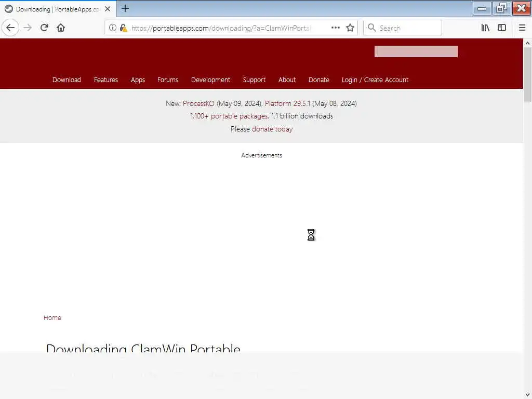Open the Platform 29.5.1 link
This screenshot has height=399, width=532.
[x=287, y=103]
